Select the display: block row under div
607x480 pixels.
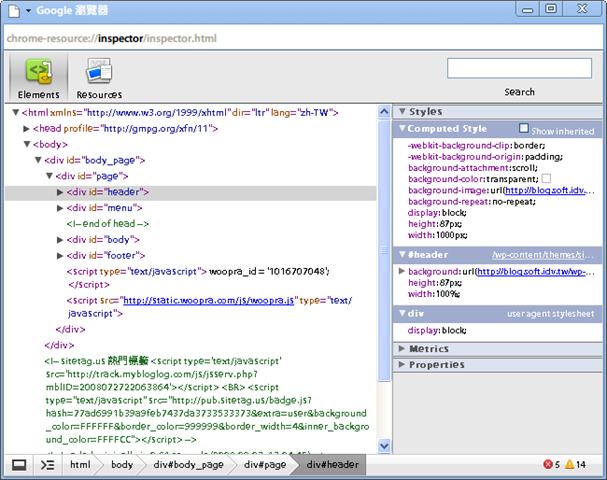(437, 330)
